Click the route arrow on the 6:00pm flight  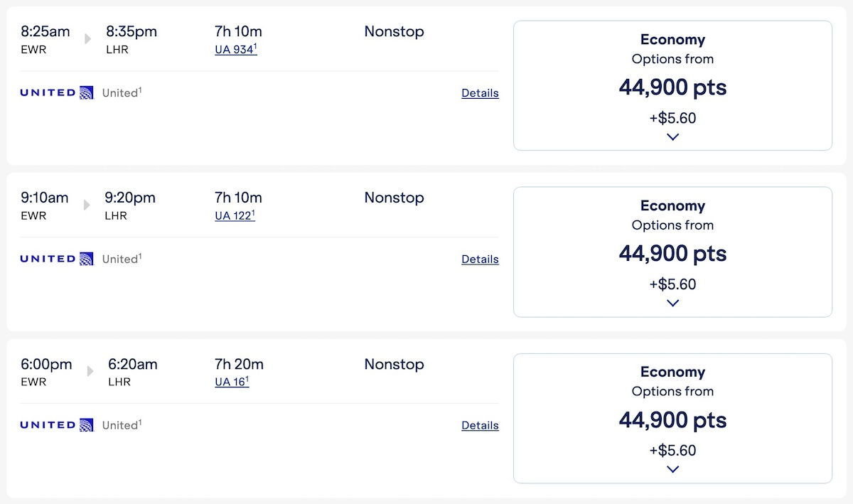90,371
